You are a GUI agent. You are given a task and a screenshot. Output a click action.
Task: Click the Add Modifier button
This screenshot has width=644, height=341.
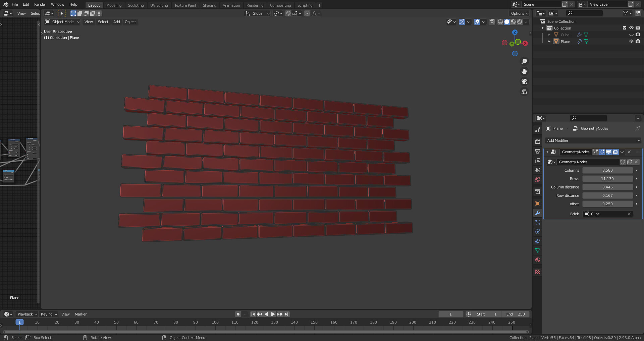(x=593, y=140)
